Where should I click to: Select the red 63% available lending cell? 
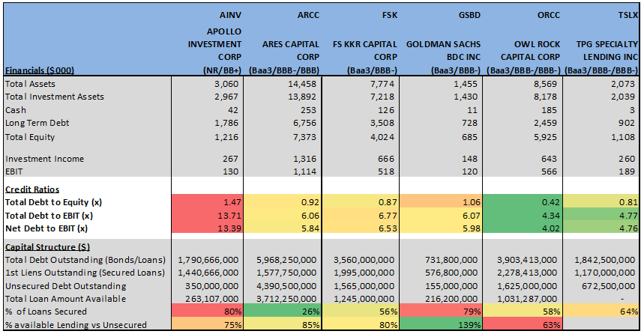point(523,325)
